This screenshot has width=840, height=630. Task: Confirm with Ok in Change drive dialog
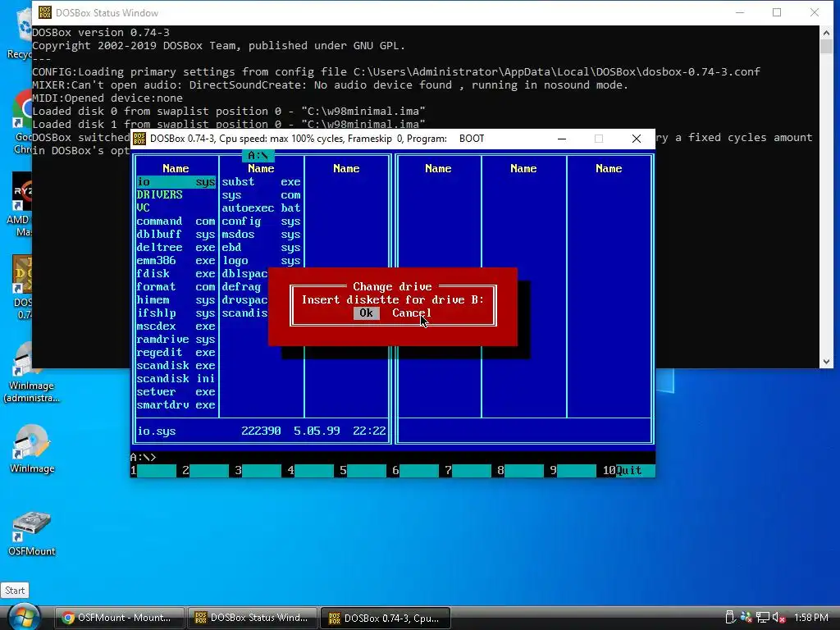tap(367, 313)
